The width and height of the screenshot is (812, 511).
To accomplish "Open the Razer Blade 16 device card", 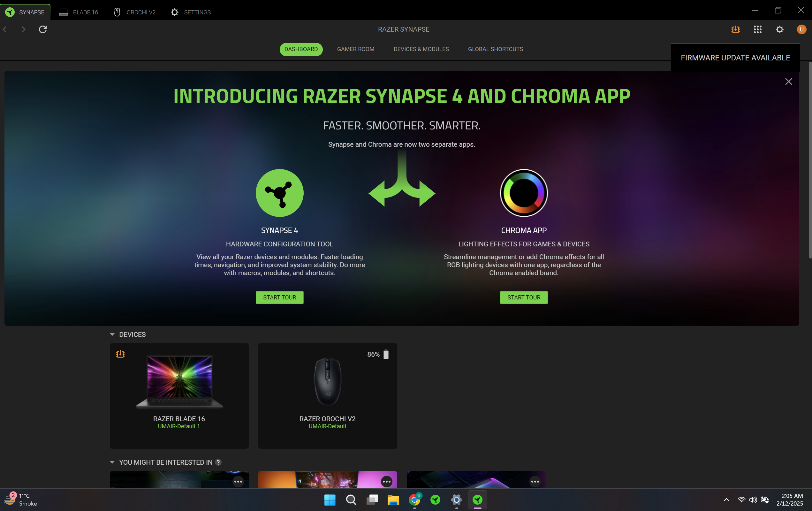I will click(x=179, y=396).
